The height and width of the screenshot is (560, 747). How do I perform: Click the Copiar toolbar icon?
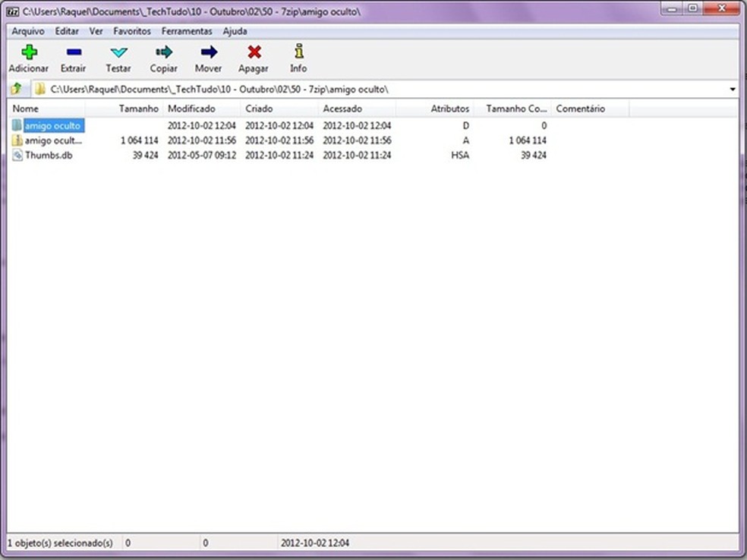point(164,52)
